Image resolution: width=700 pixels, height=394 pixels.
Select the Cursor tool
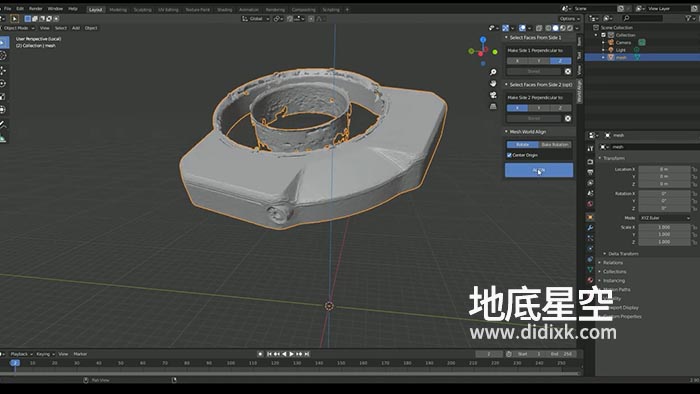click(x=3, y=56)
